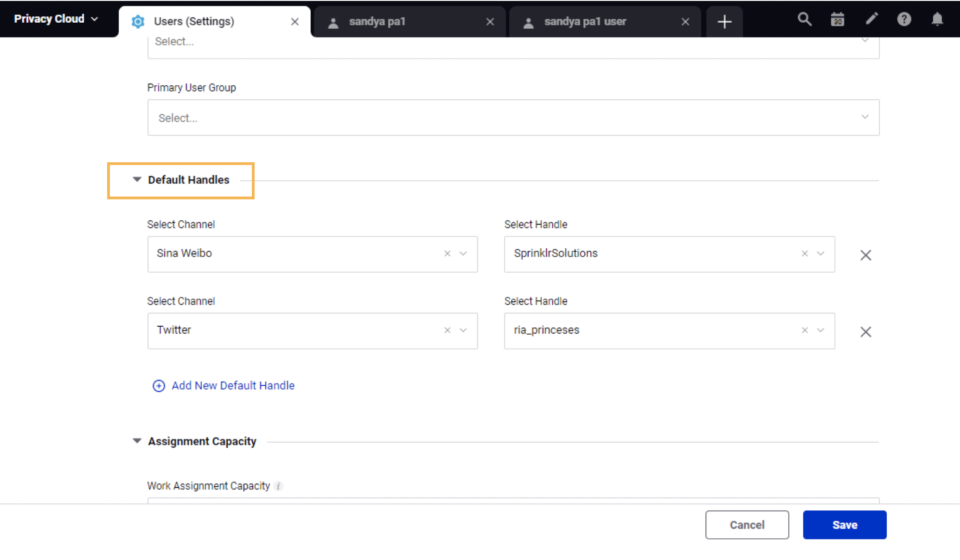Viewport: 960px width, 560px height.
Task: Collapse the Default Handles section
Action: coord(137,179)
